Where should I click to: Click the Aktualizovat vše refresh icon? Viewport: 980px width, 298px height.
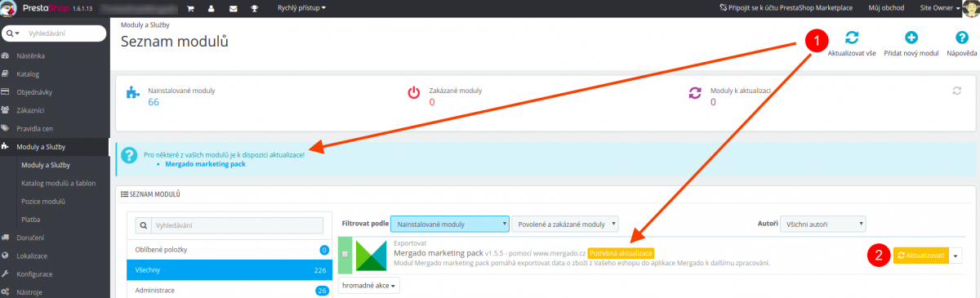(852, 38)
